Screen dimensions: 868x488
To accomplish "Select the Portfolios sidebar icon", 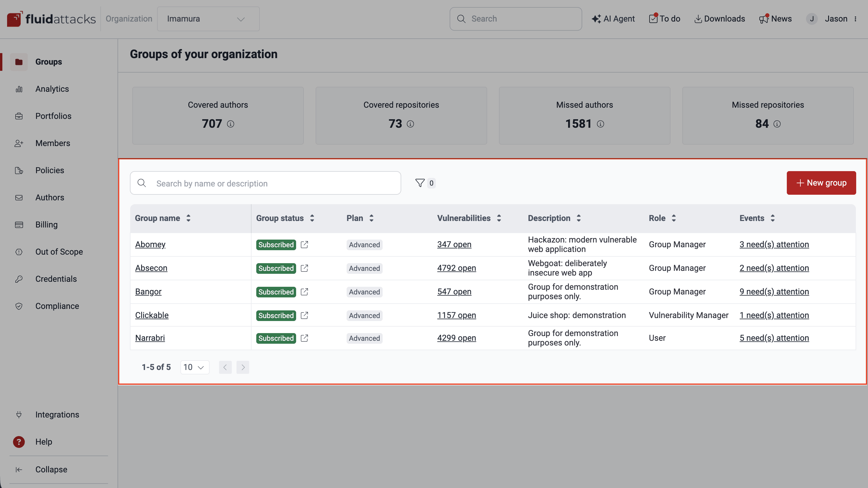I will click(19, 116).
